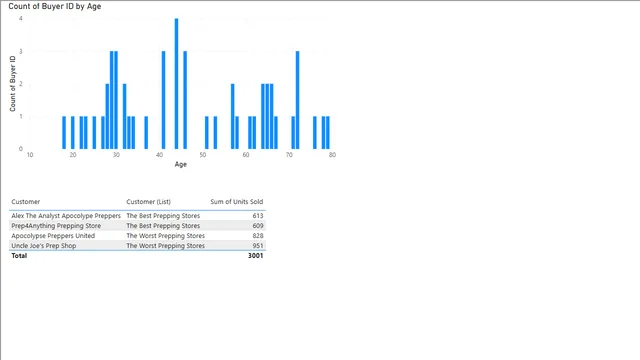Click the chart title 'Count of Buyer ID by Age'
Viewport: 640px width, 360px height.
(55, 6)
